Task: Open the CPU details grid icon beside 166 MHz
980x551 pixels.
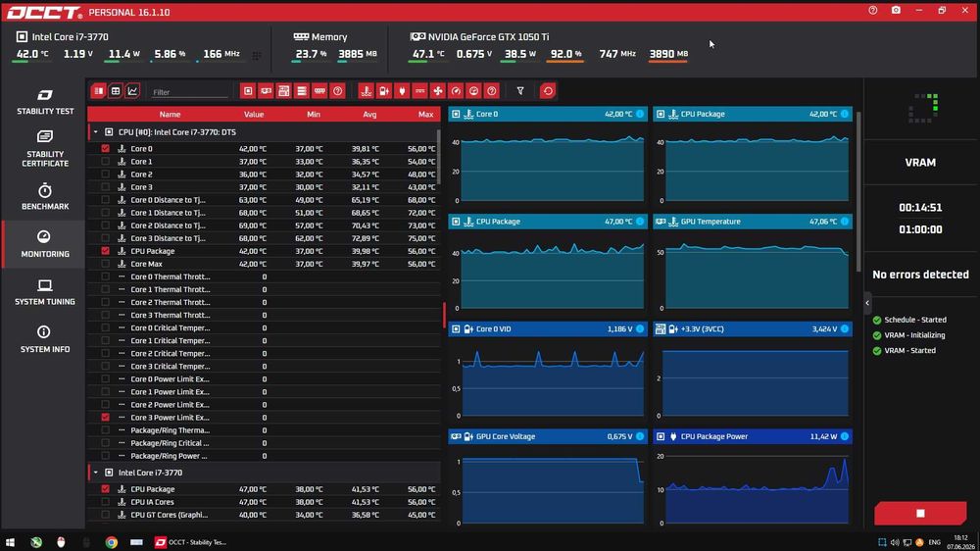Action: (257, 56)
